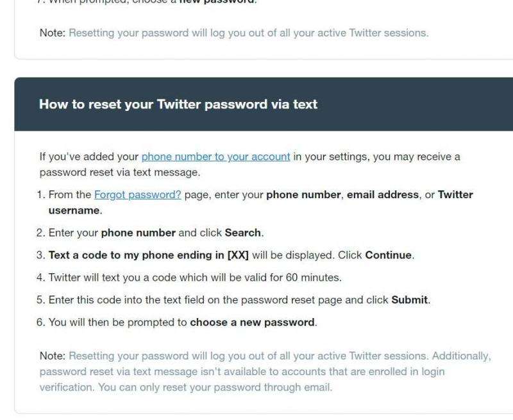Click the bold word 'Continue' in step 3

click(x=388, y=255)
